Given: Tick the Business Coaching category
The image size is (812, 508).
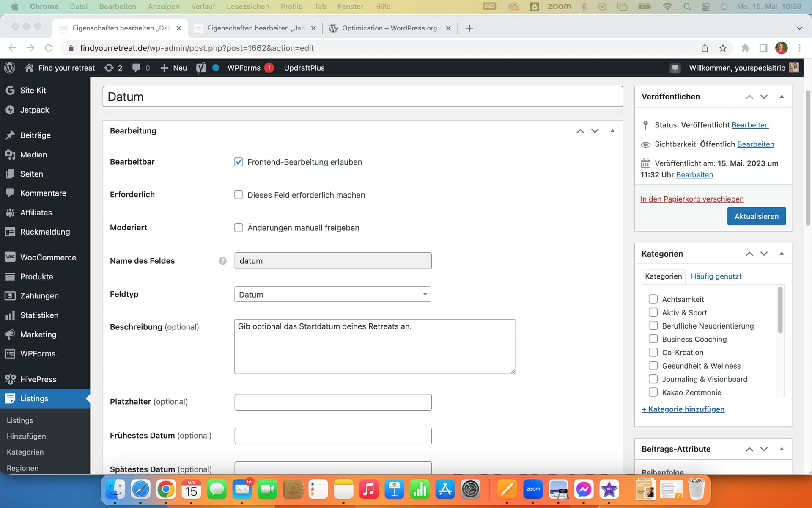Looking at the screenshot, I should (x=653, y=339).
